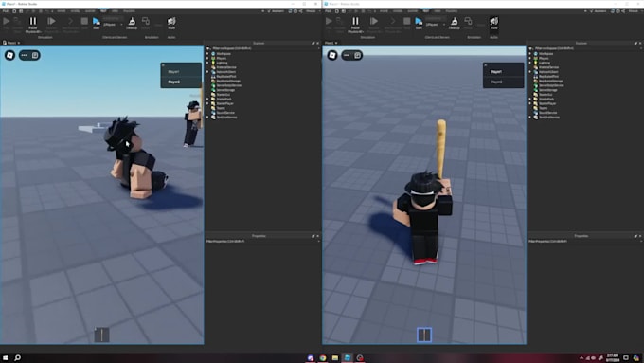The height and width of the screenshot is (363, 644).
Task: Click the right Explorer filter workspace field
Action: (x=585, y=48)
